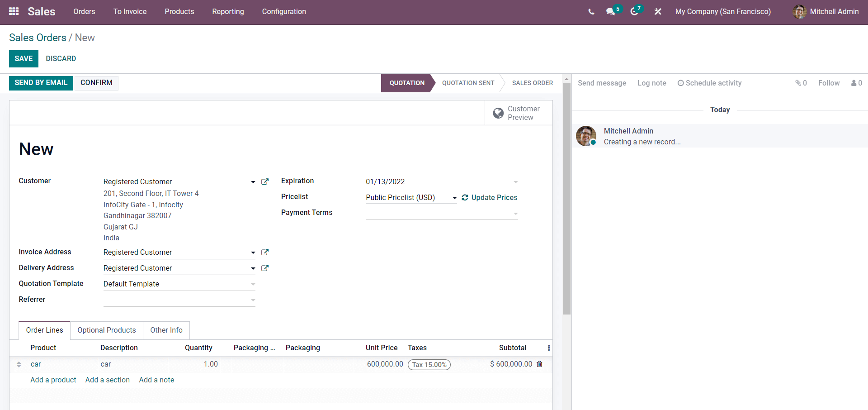
Task: Click the followers person icon
Action: pos(854,83)
